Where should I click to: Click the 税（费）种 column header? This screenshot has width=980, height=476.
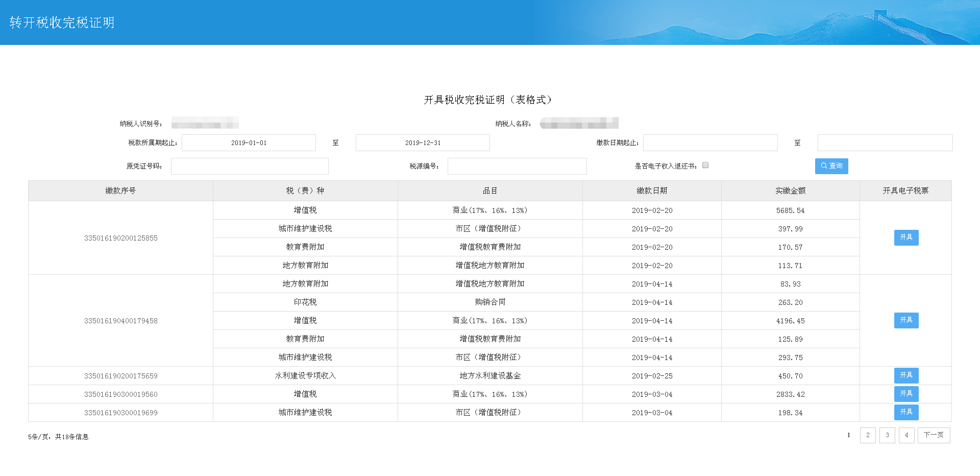click(x=305, y=191)
